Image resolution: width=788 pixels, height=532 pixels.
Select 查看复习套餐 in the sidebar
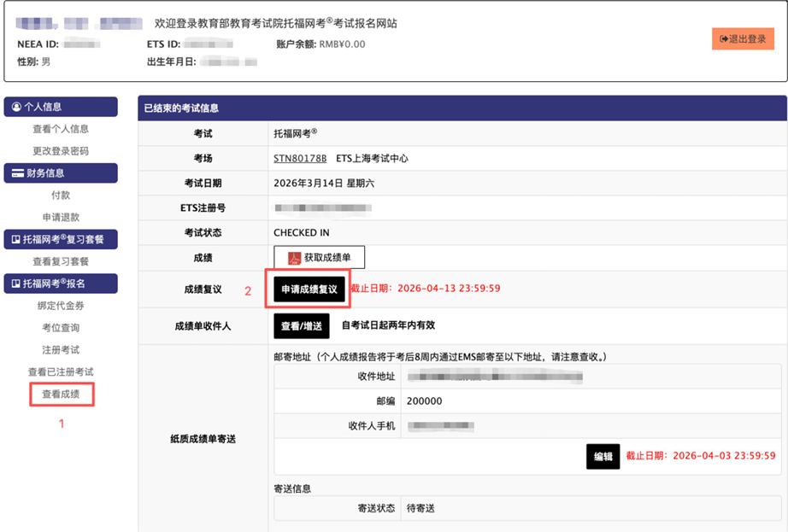click(61, 261)
